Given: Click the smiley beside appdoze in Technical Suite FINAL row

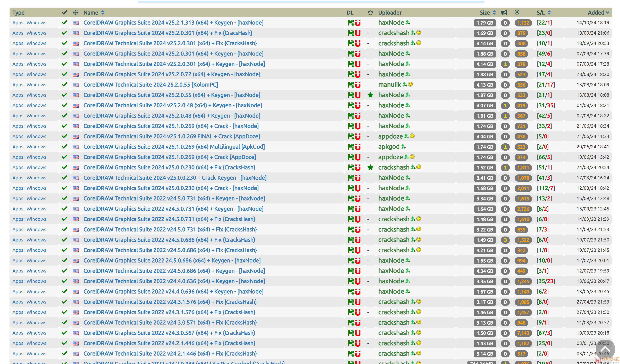Looking at the screenshot, I should 412,136.
